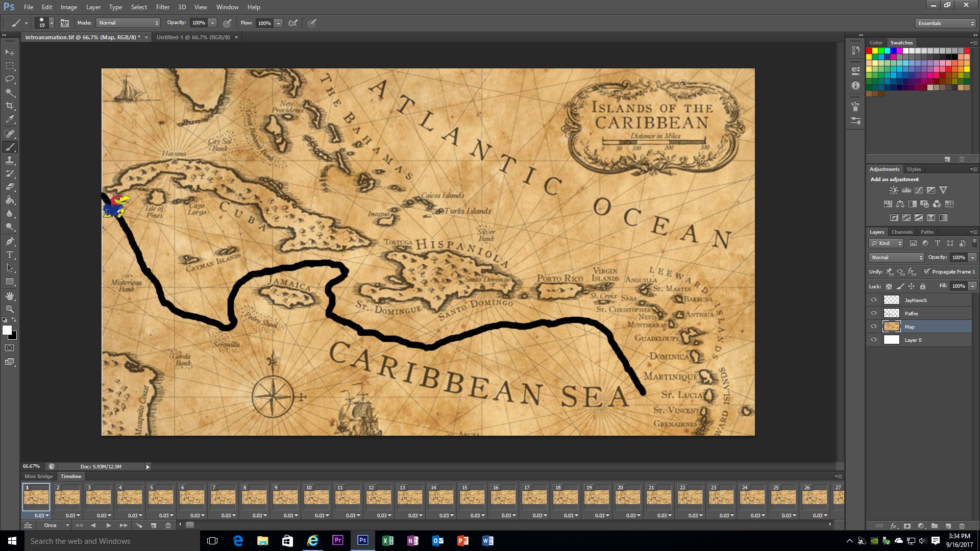Select the Blur tool

[10, 213]
